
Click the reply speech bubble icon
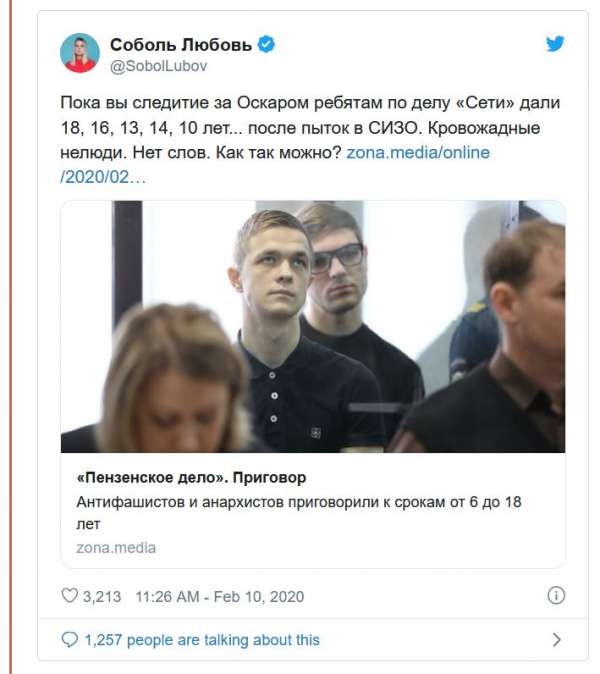click(x=70, y=640)
